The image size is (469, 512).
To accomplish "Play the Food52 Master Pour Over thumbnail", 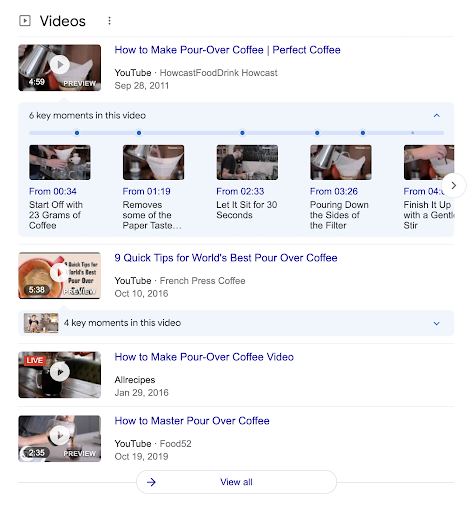I will pyautogui.click(x=60, y=438).
